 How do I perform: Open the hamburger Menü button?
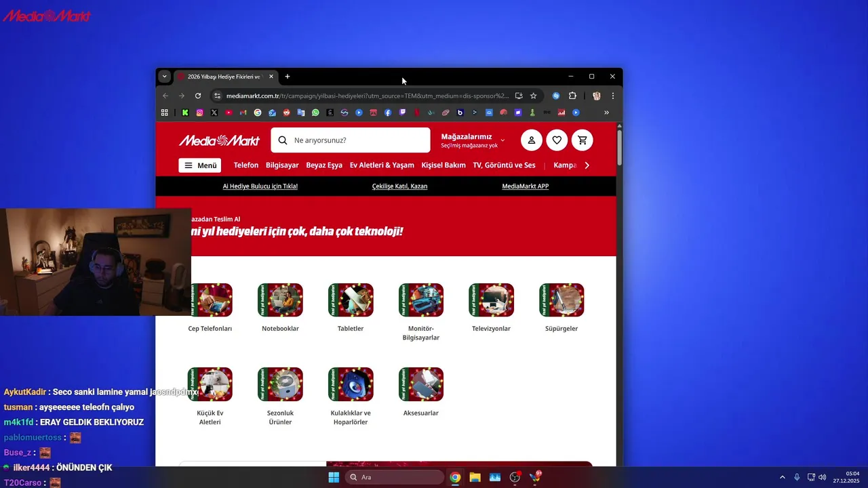200,165
